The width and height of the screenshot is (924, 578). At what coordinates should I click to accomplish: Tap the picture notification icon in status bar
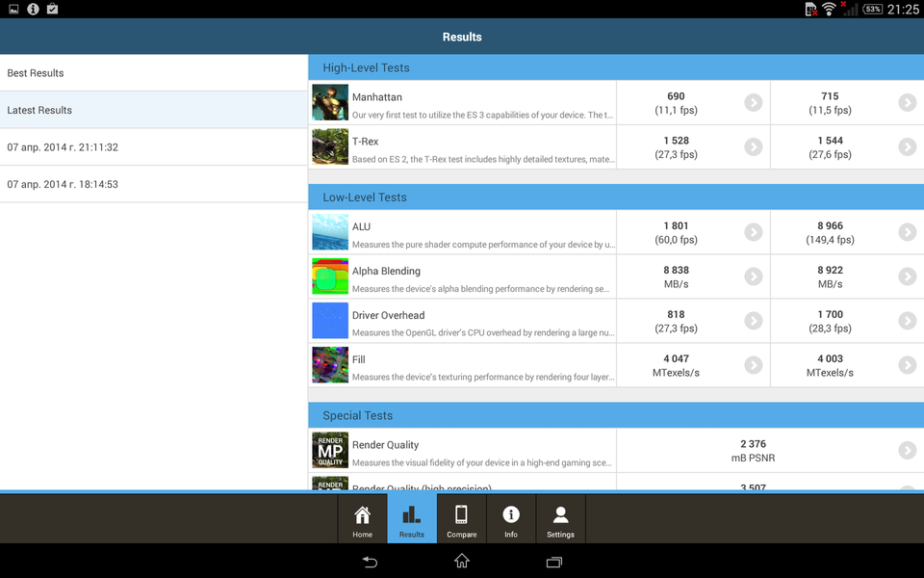click(13, 9)
